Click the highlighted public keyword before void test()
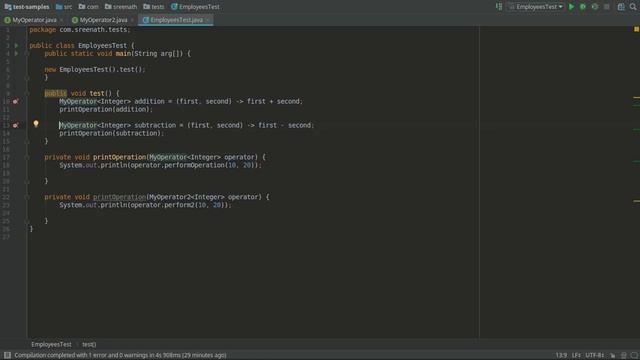The height and width of the screenshot is (360, 640). click(56, 93)
